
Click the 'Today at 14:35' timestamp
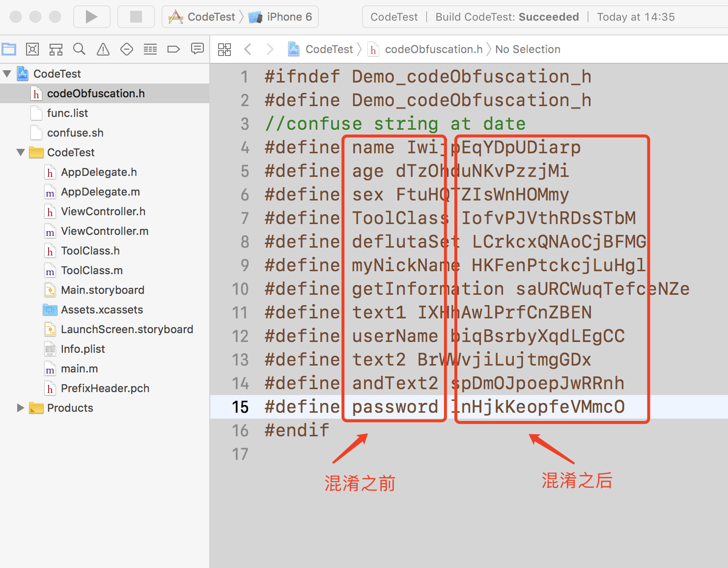(x=636, y=17)
